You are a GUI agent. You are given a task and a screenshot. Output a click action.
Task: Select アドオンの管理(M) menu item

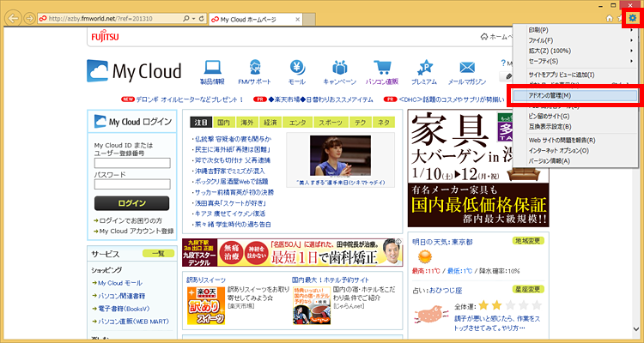[575, 95]
